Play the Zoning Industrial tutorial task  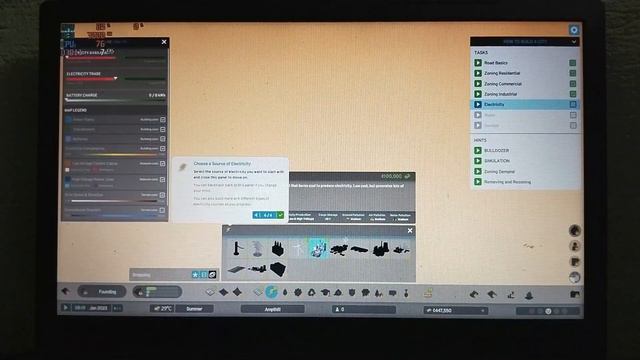coord(478,94)
